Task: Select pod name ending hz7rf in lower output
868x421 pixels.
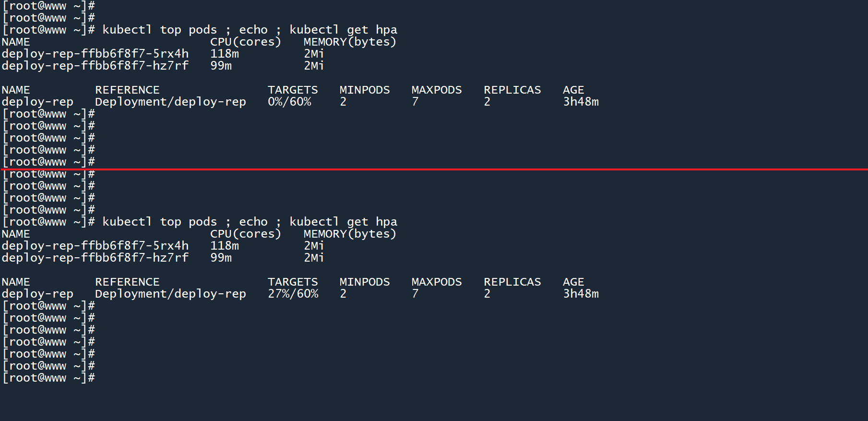Action: coord(95,258)
